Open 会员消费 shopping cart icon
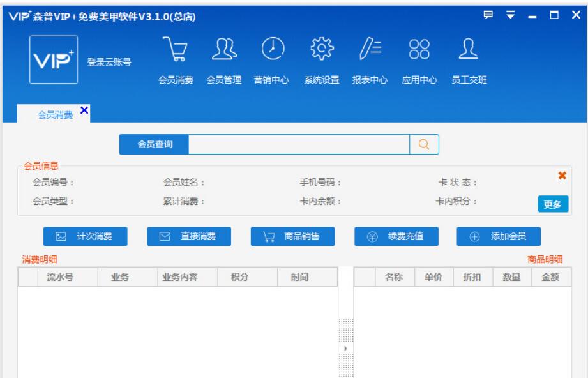 [x=175, y=49]
